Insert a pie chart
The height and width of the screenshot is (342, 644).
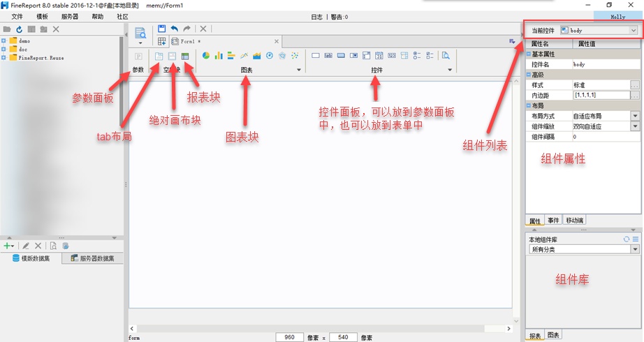(x=206, y=55)
